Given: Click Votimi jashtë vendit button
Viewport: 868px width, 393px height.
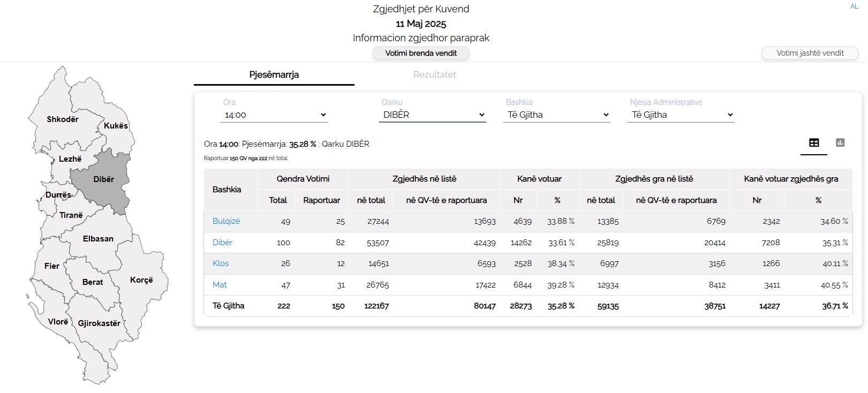Looking at the screenshot, I should pyautogui.click(x=810, y=53).
